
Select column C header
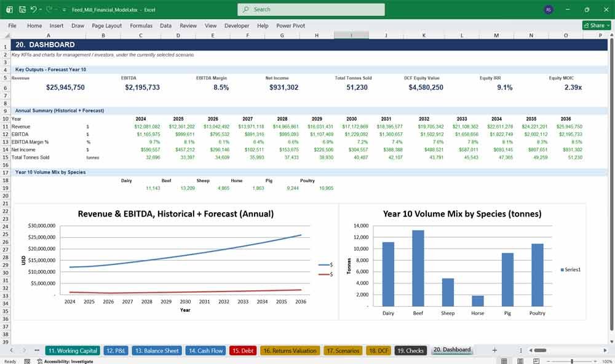[x=140, y=35]
